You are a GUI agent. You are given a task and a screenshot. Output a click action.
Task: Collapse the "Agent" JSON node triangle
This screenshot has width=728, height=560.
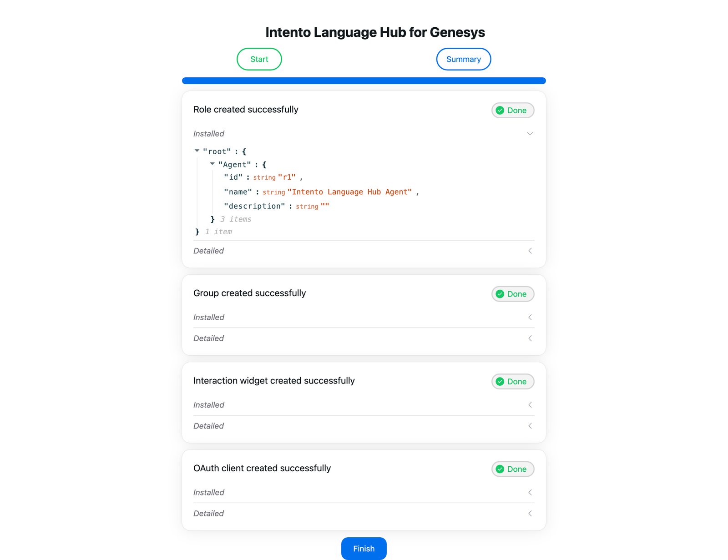coord(212,164)
